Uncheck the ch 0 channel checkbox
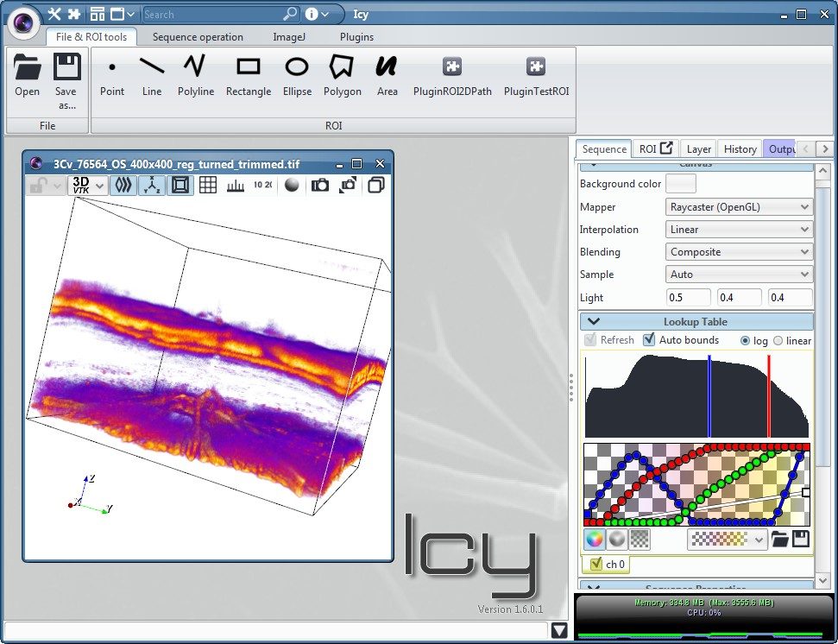Screen dimensions: 838x644 [x=598, y=565]
